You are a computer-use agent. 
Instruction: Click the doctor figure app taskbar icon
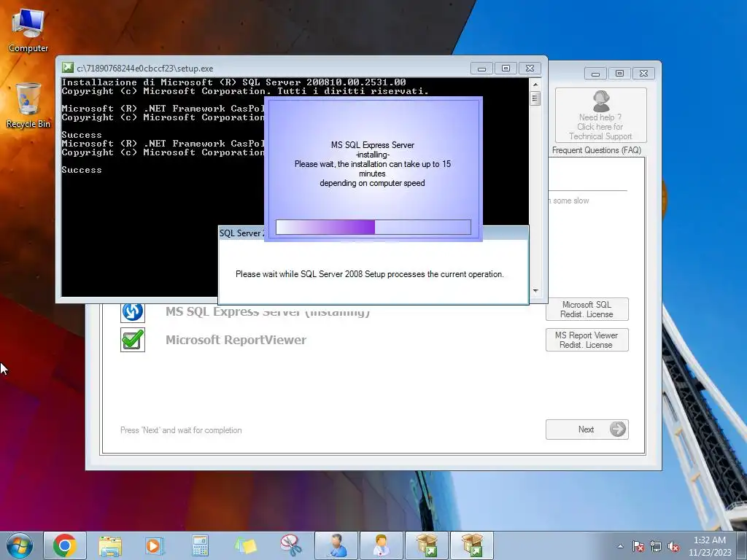[x=381, y=545]
